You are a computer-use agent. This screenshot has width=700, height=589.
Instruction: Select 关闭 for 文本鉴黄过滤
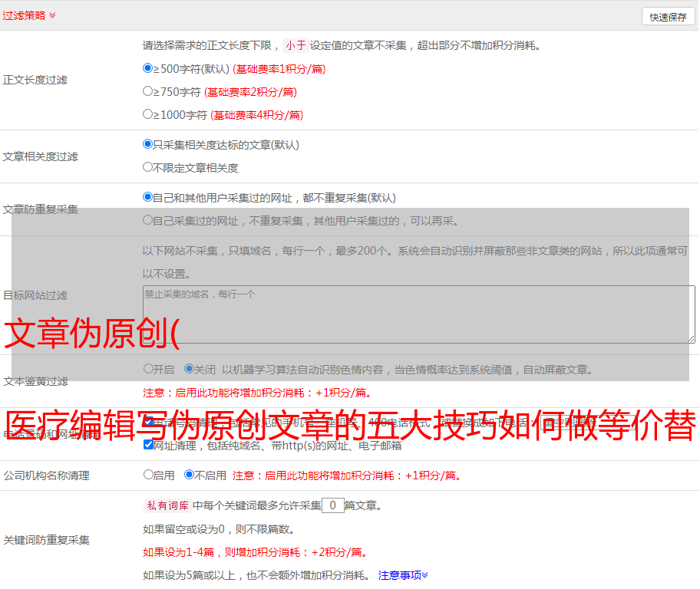189,369
